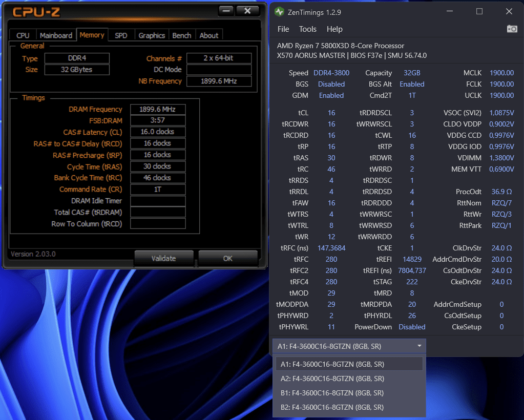Click the UCLK value 1900.00
The image size is (524, 420).
(501, 96)
